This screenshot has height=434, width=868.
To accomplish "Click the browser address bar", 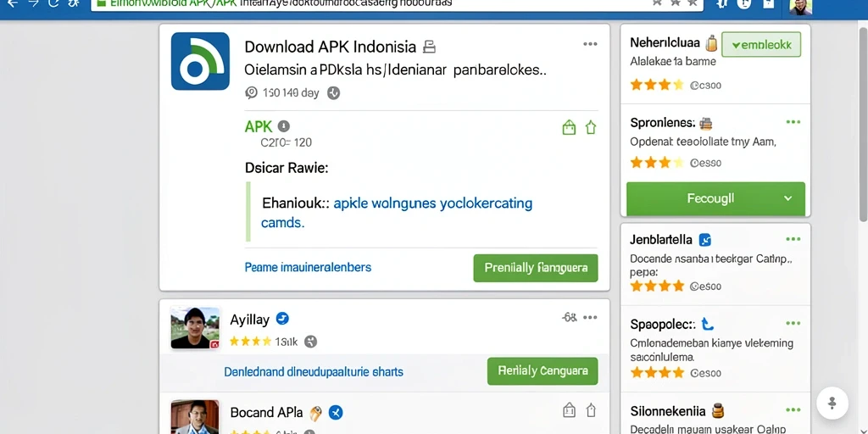I will [397, 4].
